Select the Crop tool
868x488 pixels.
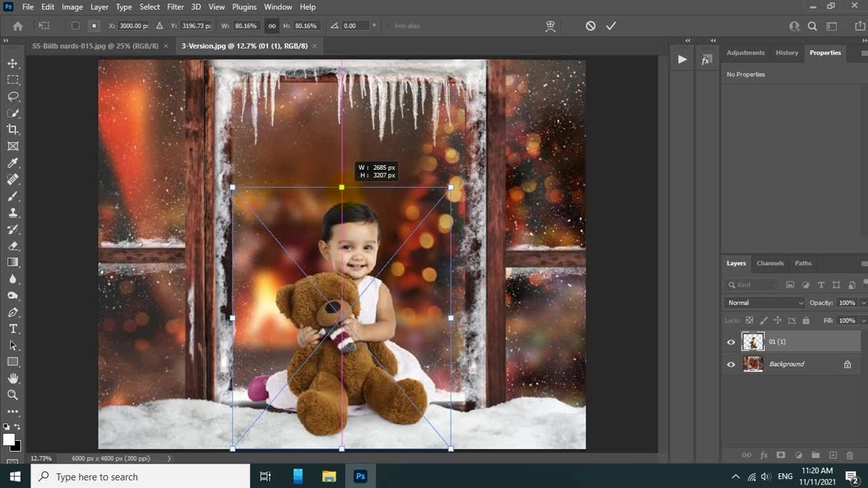(x=13, y=129)
